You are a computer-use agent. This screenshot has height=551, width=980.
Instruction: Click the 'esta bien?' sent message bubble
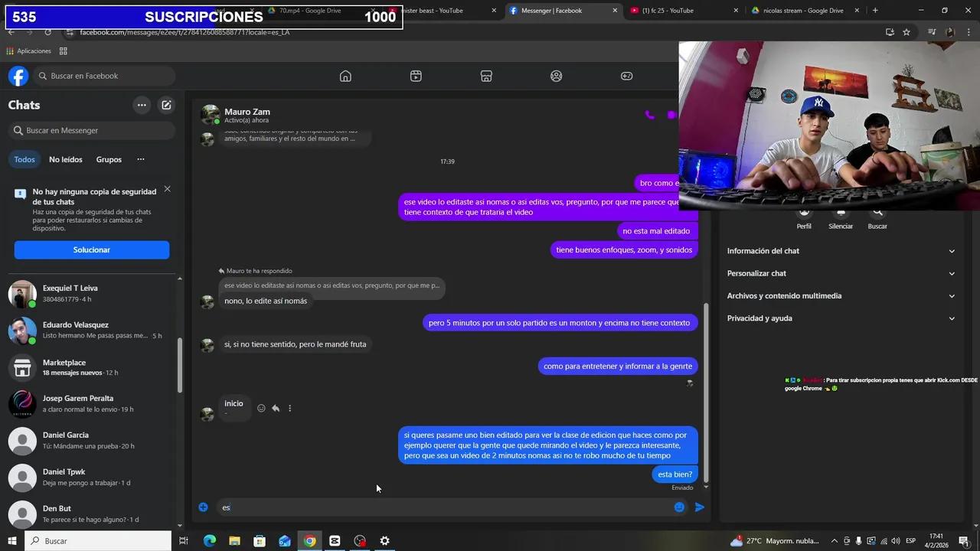tap(675, 474)
